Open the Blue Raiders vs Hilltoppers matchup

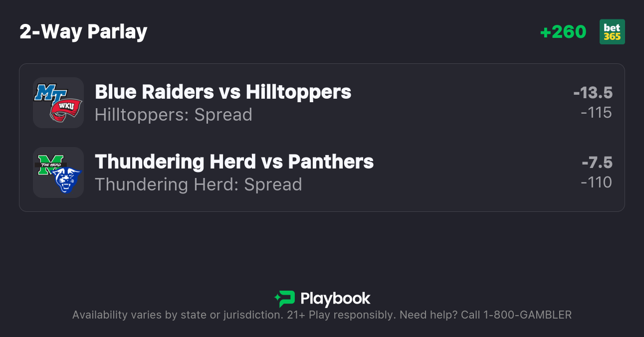tap(223, 92)
